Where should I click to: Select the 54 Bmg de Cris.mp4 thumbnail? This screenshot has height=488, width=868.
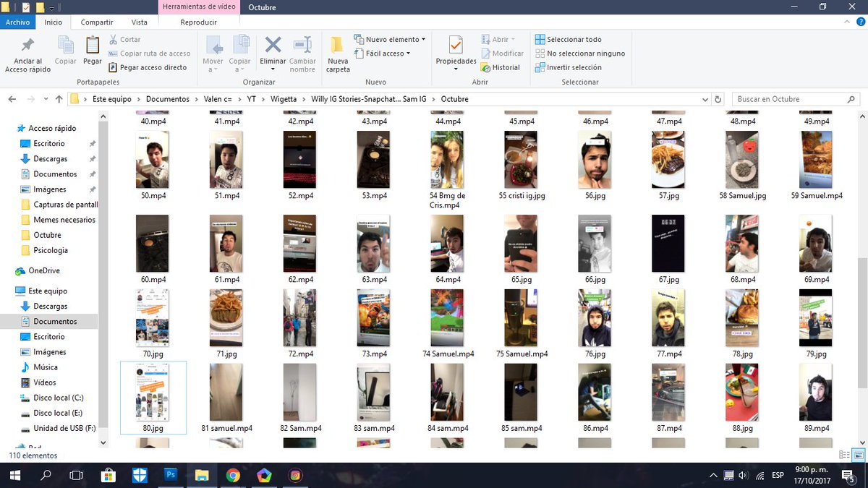447,160
